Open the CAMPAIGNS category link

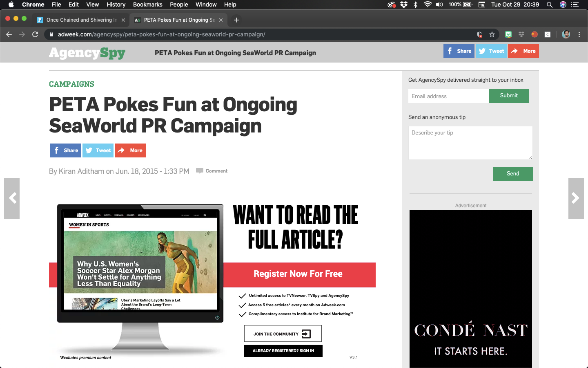coord(71,84)
